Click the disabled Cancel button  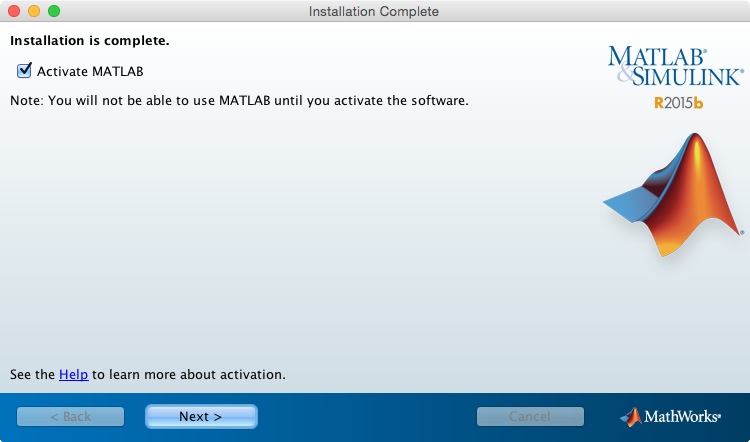[x=530, y=416]
